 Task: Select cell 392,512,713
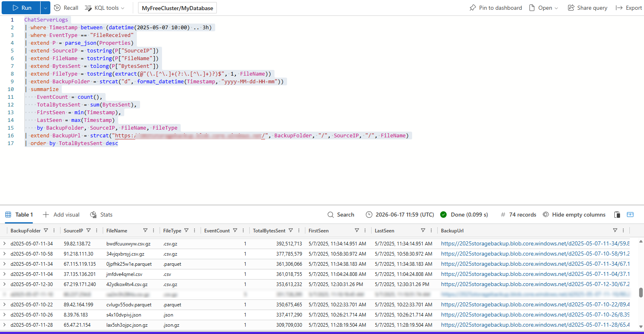tap(289, 244)
